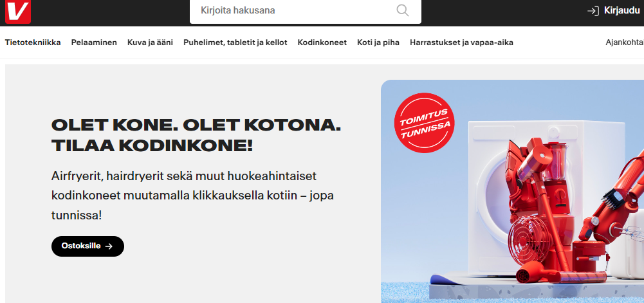Screen dimensions: 644x303
Task: Select the Pelaaminen category
Action: tap(94, 42)
